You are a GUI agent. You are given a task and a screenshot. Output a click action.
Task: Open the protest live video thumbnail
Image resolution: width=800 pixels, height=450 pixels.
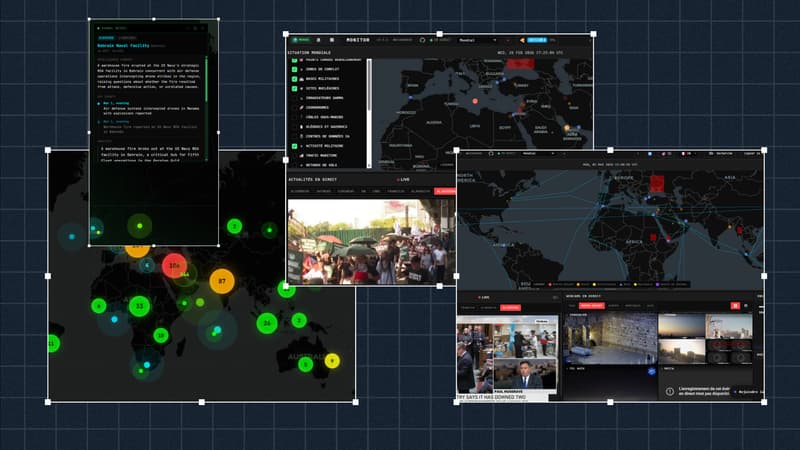[371, 241]
